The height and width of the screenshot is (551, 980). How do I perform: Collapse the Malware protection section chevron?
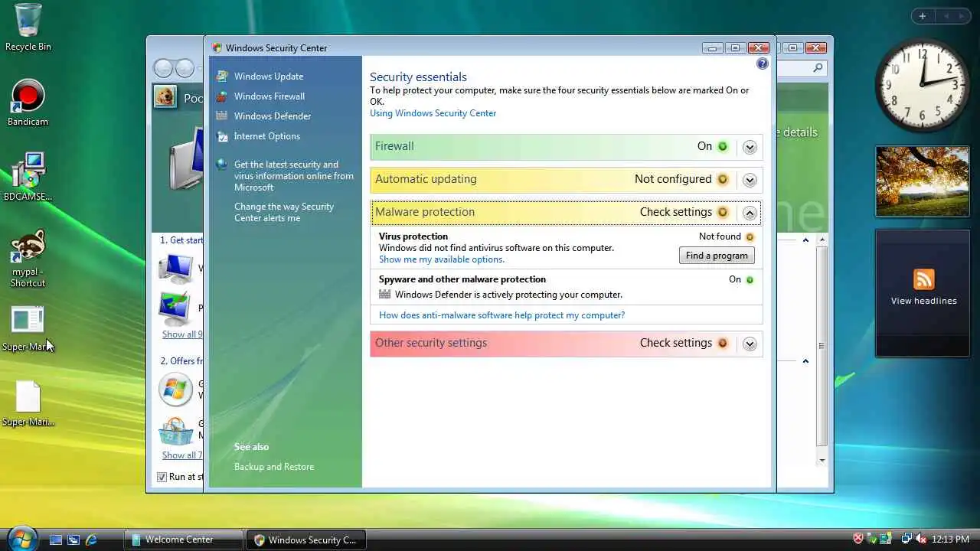750,213
